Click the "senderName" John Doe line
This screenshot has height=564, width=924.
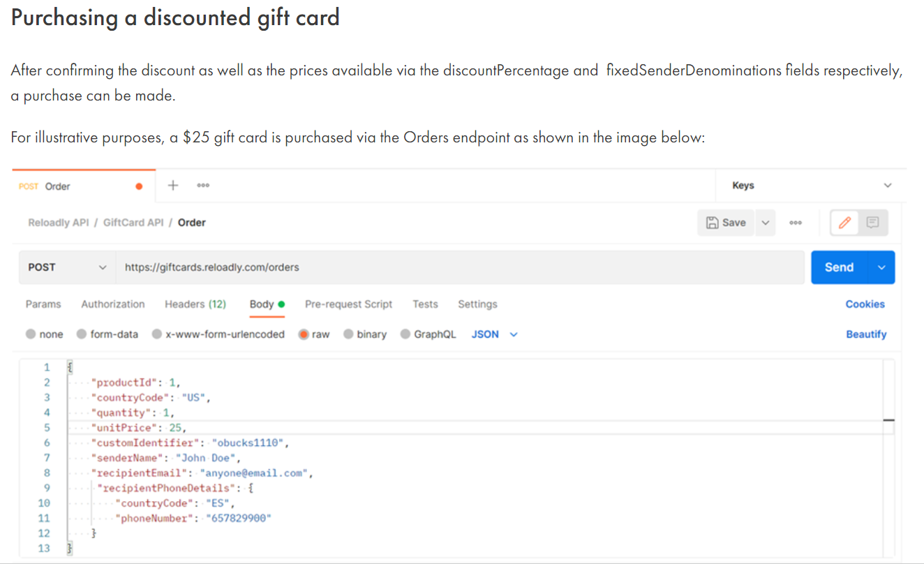[166, 458]
